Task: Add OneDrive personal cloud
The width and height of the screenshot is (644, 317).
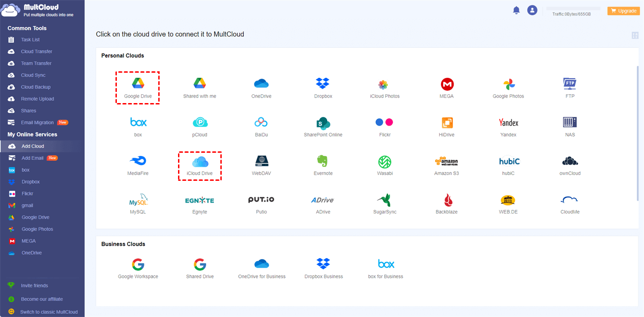Action: point(261,87)
